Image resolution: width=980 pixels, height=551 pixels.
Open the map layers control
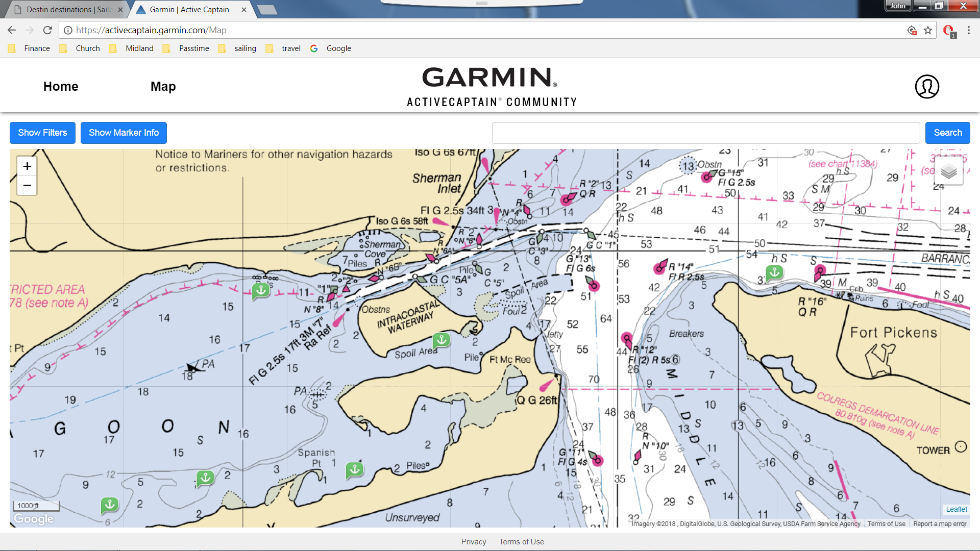[948, 171]
